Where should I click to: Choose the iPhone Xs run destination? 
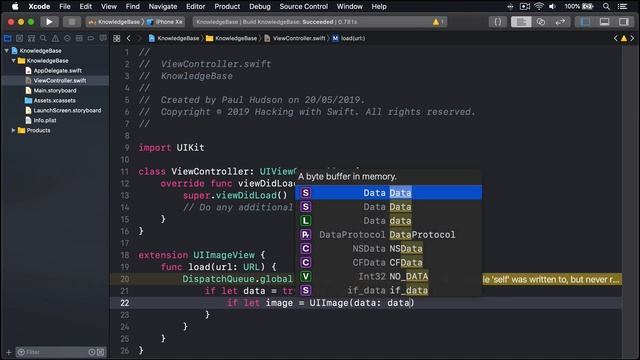point(165,22)
